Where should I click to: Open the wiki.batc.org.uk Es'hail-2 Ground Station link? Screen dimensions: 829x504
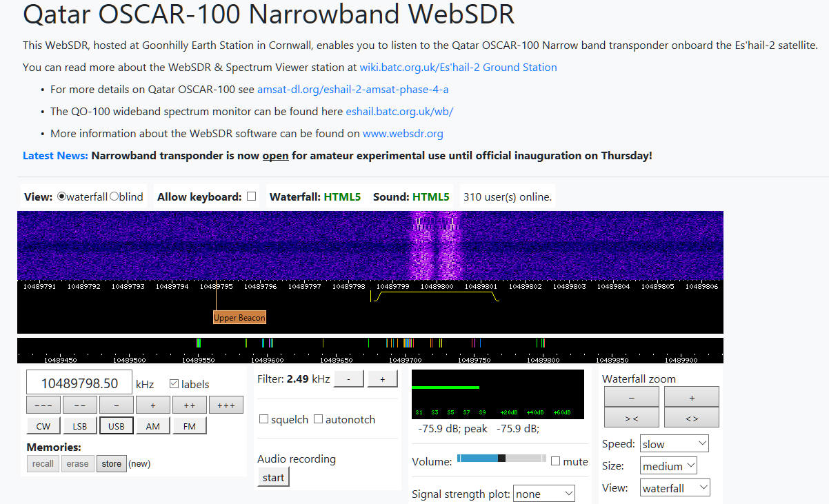click(x=458, y=68)
